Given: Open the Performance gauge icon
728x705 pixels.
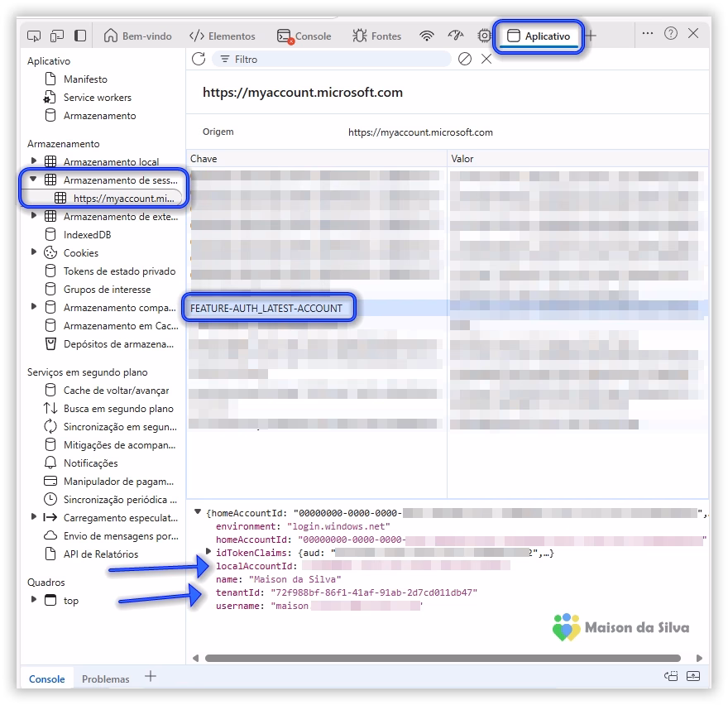Looking at the screenshot, I should pyautogui.click(x=456, y=36).
